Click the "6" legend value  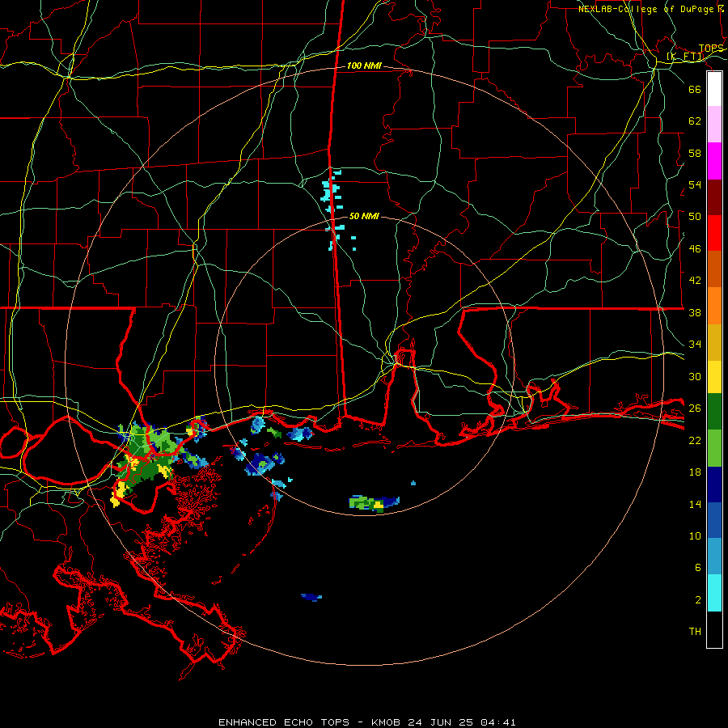pos(698,568)
